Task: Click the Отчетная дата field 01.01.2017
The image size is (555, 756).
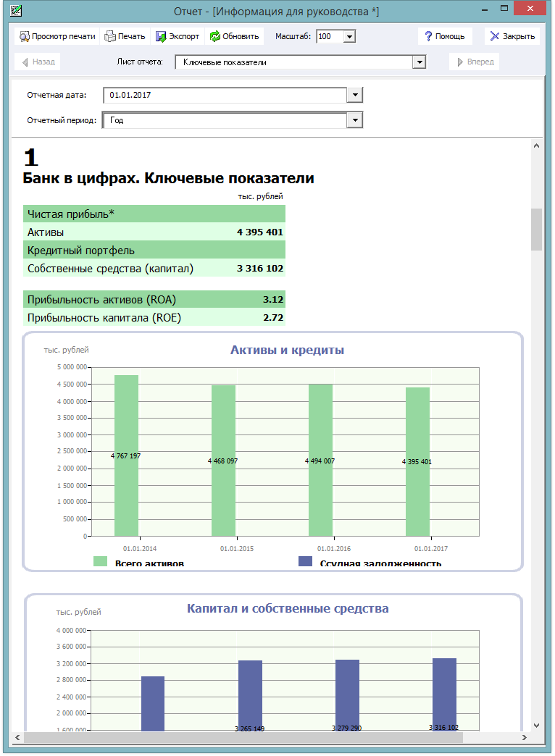Action: (225, 95)
